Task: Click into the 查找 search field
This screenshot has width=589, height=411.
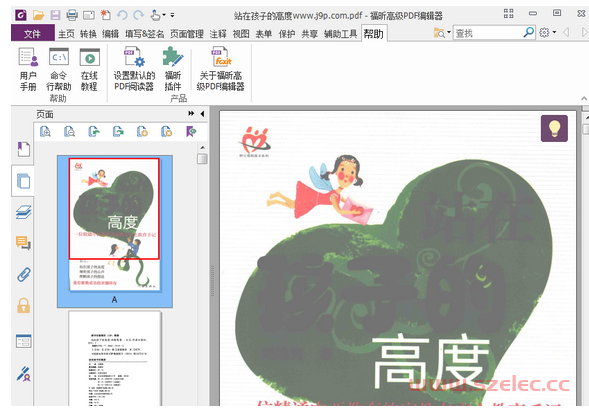Action: point(488,33)
